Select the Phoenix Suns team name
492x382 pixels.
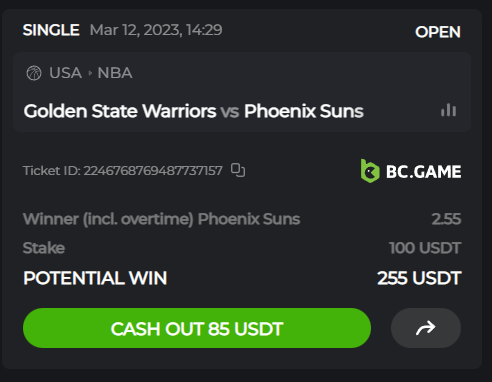click(x=304, y=111)
